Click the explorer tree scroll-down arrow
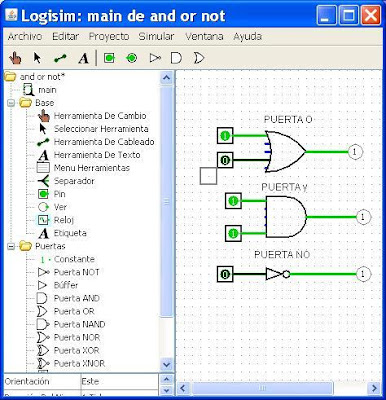Viewport: 386px width, 400px height. [x=166, y=364]
